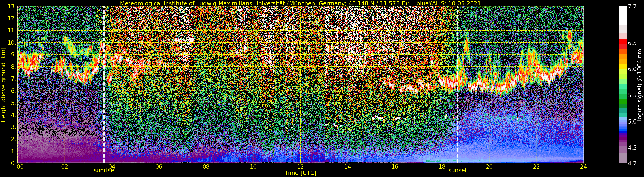644x177 pixels.
Task: Click the y-axis tick label '10.'
Action: 12,43
